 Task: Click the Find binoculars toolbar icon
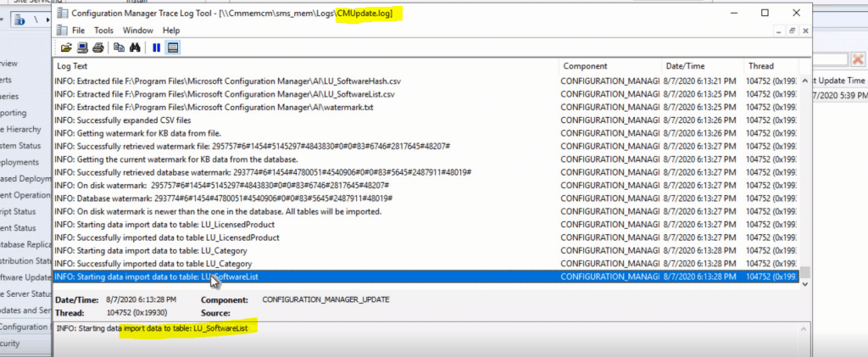point(135,47)
